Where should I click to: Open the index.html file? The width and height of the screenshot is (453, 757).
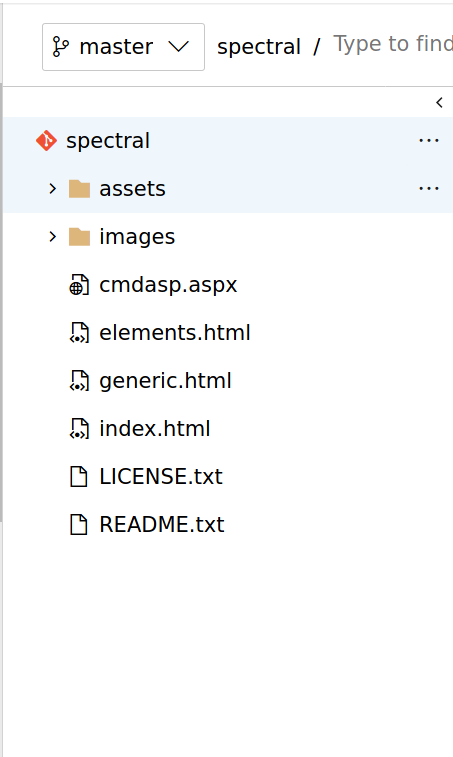pyautogui.click(x=155, y=429)
